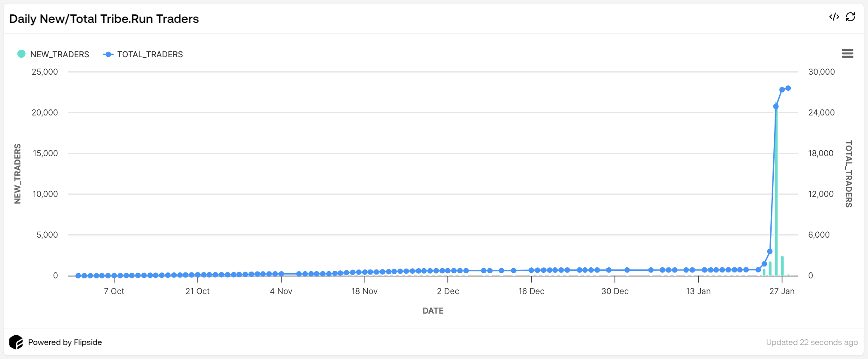The height and width of the screenshot is (359, 868).
Task: Click the refresh chart icon
Action: click(x=850, y=17)
